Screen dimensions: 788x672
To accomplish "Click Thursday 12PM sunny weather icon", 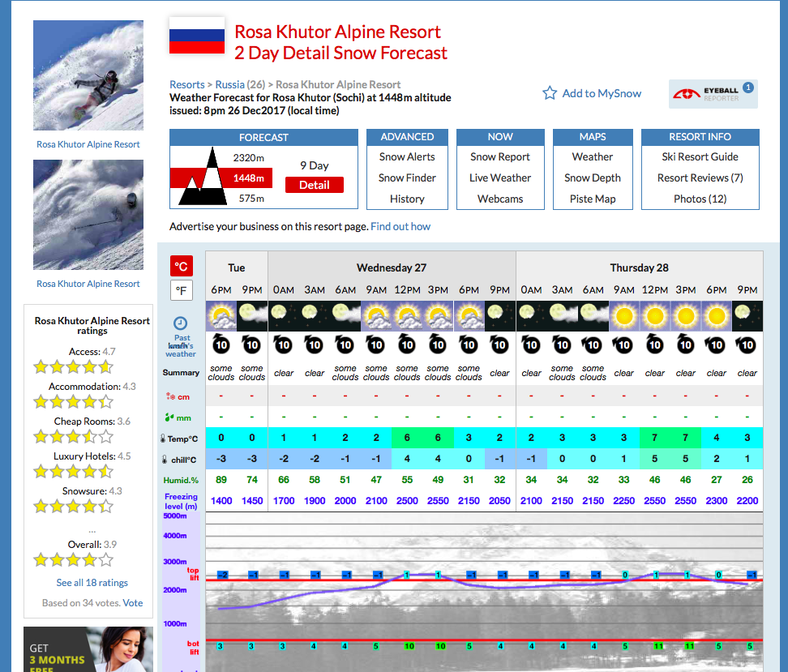I will coord(655,316).
